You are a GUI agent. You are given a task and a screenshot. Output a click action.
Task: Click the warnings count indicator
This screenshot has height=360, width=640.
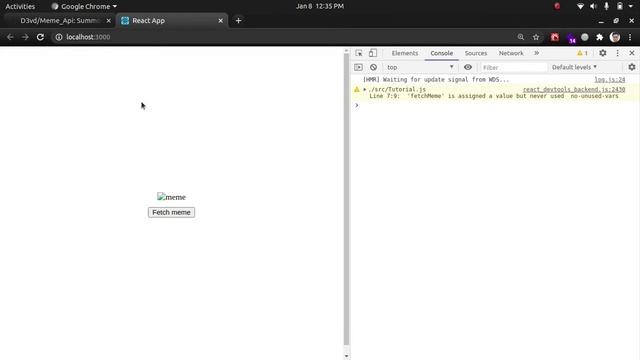582,53
